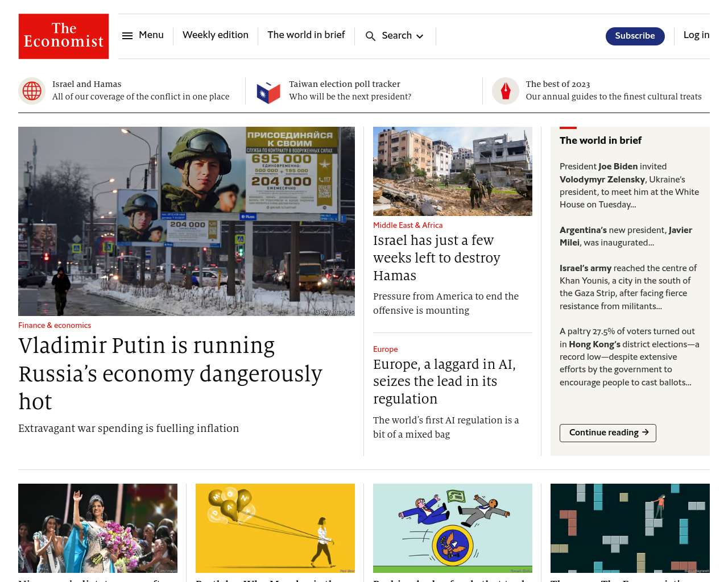728x582 pixels.
Task: Click the red globe icon for Israel and Hamas
Action: 32,91
